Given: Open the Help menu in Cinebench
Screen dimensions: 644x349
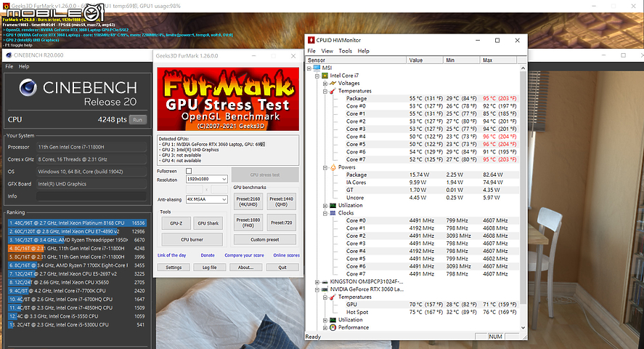Looking at the screenshot, I should tap(24, 67).
